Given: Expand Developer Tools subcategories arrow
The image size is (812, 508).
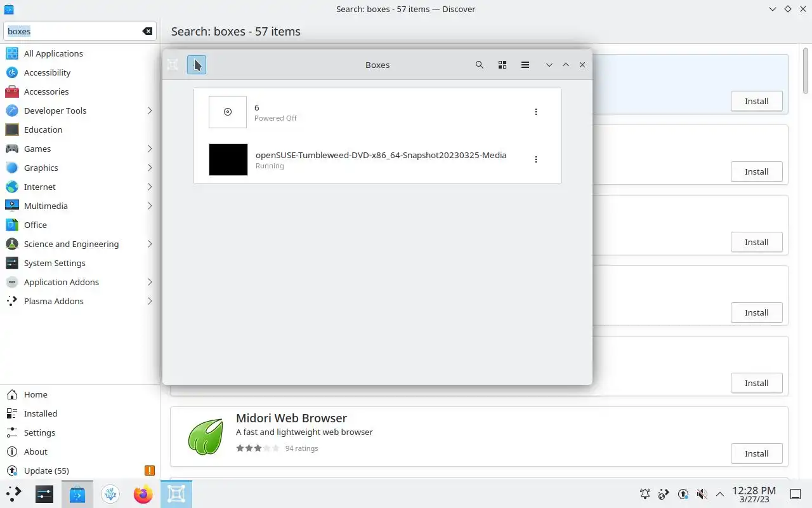Looking at the screenshot, I should 150,110.
